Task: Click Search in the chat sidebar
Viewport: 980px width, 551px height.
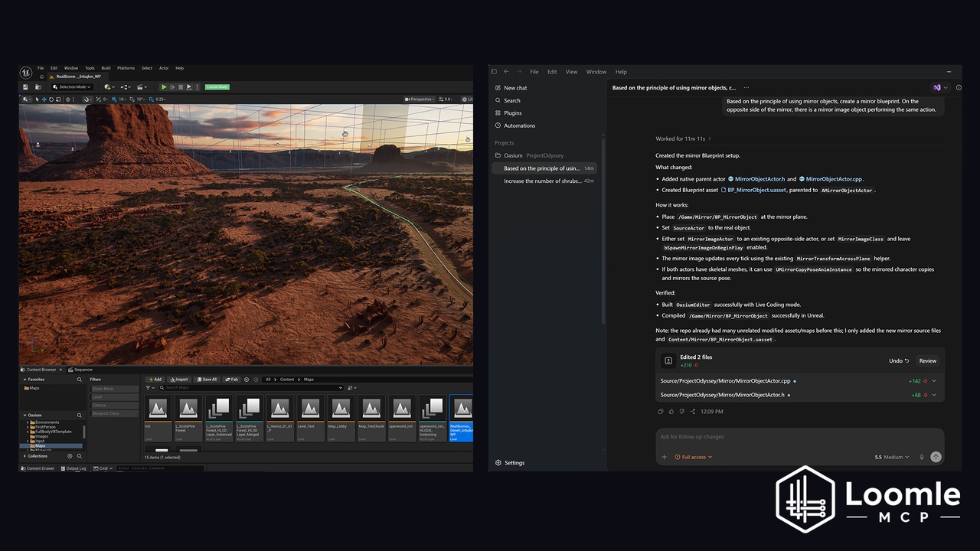Action: coord(508,100)
